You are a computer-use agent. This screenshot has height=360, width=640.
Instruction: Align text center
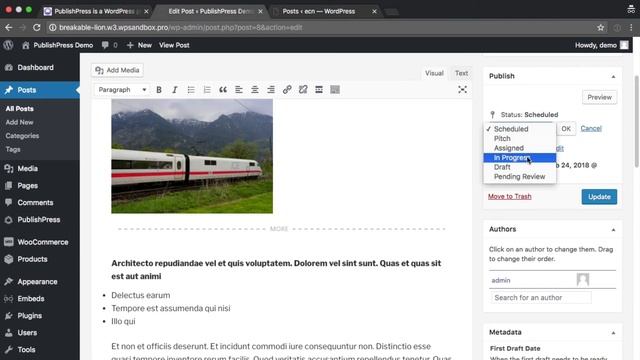click(255, 90)
